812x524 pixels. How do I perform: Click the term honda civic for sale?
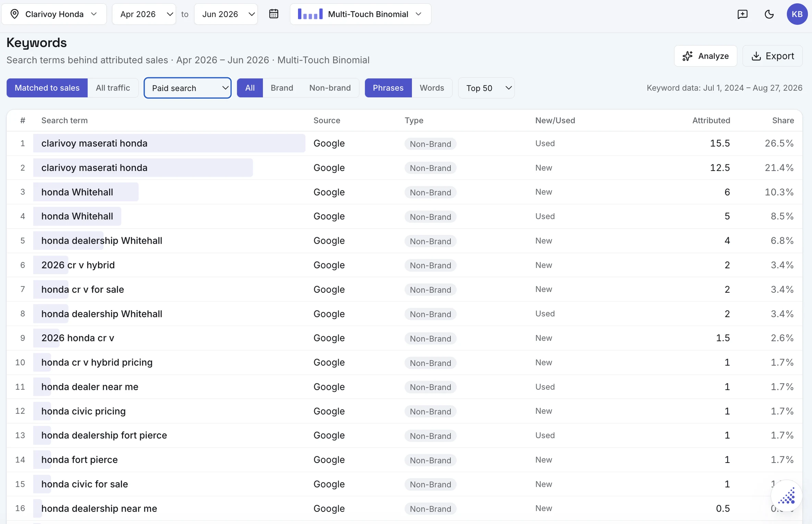(x=85, y=484)
